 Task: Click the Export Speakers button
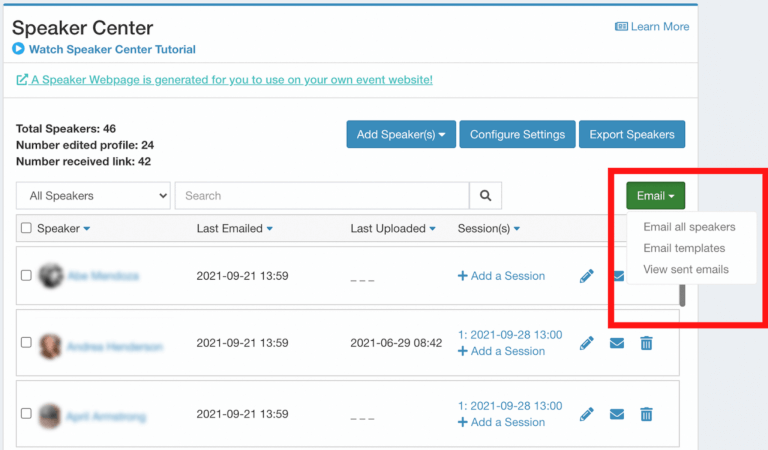click(632, 135)
